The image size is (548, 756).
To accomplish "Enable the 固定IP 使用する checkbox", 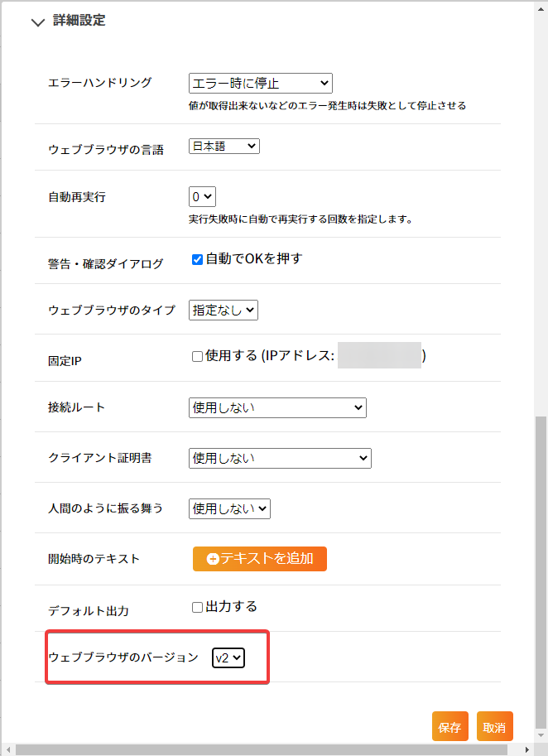I will pyautogui.click(x=197, y=357).
